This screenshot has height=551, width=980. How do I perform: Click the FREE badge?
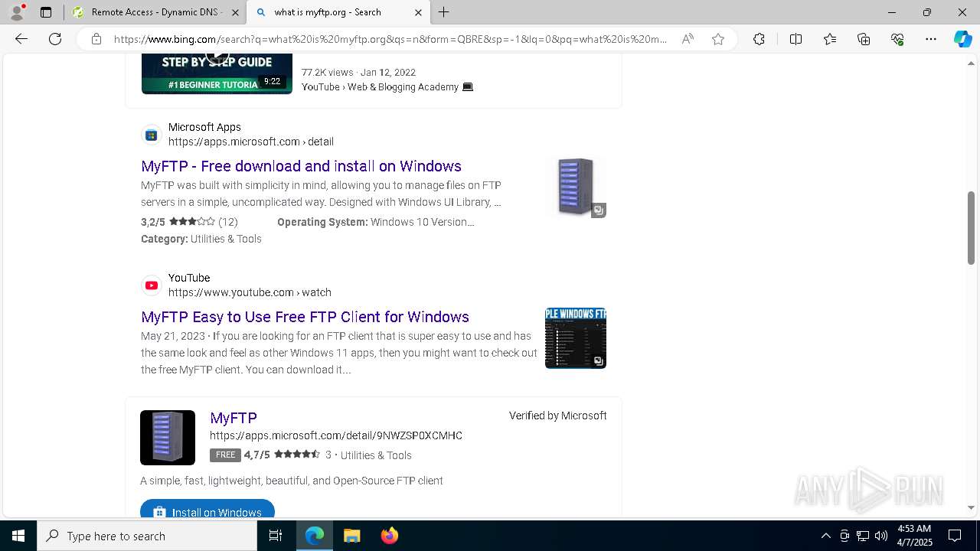[225, 455]
